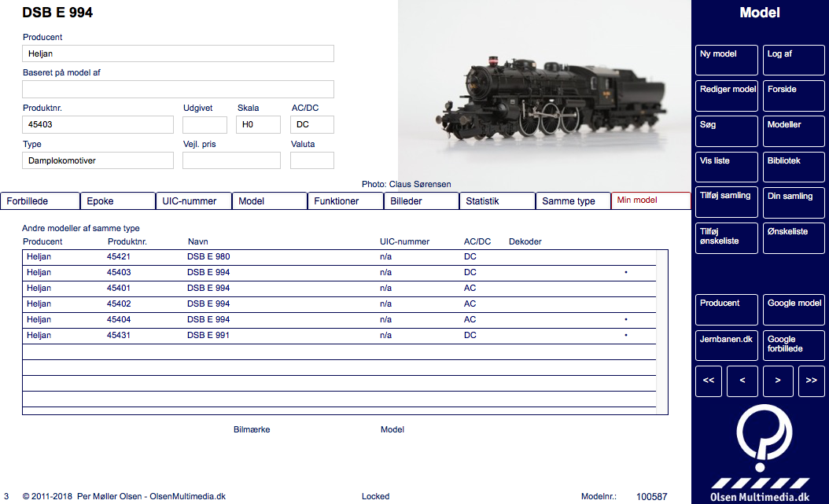Add to wishlist with Tilføj ønskeliste
829x504 pixels.
(727, 238)
